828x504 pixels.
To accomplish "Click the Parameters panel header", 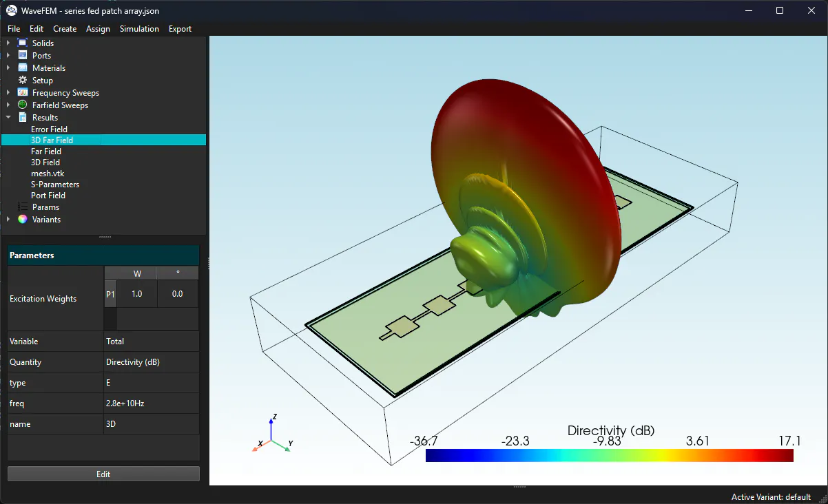I will point(103,255).
